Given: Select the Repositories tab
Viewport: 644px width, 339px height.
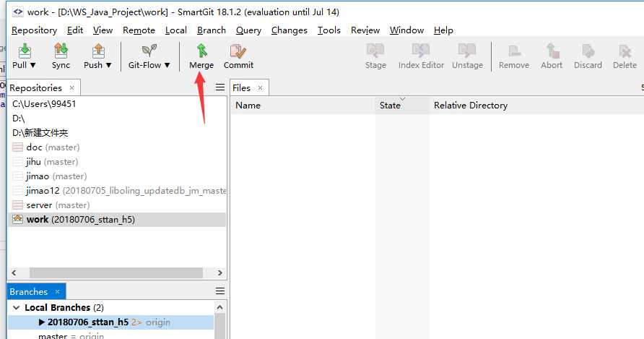Looking at the screenshot, I should [35, 88].
